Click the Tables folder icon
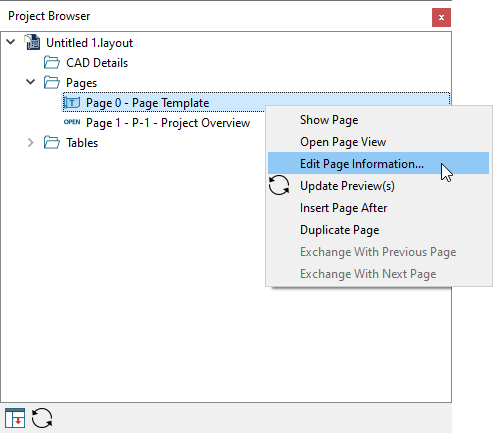This screenshot has width=493, height=433. [x=52, y=143]
